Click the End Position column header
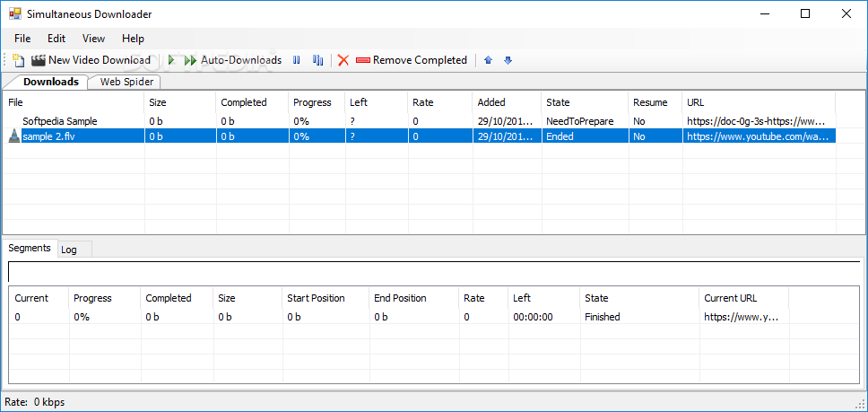The image size is (868, 412). (414, 298)
